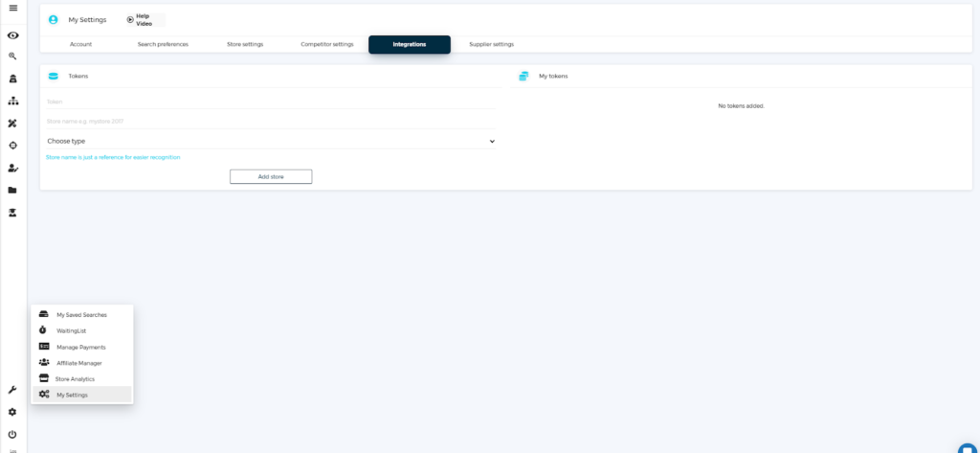Open Store Analytics from popup menu
The image size is (980, 453).
(x=75, y=379)
